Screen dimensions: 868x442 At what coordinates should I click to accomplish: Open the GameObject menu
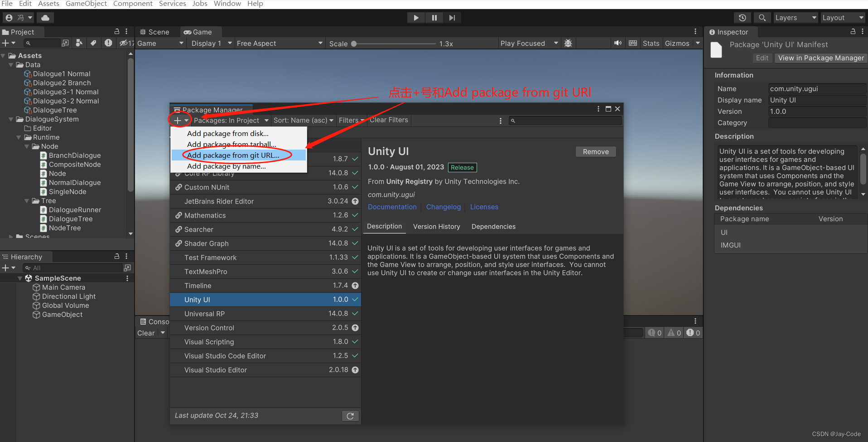coord(86,4)
